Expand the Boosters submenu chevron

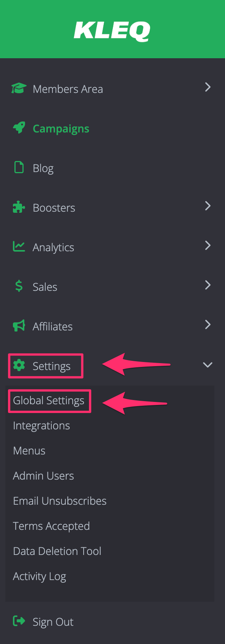[208, 206]
